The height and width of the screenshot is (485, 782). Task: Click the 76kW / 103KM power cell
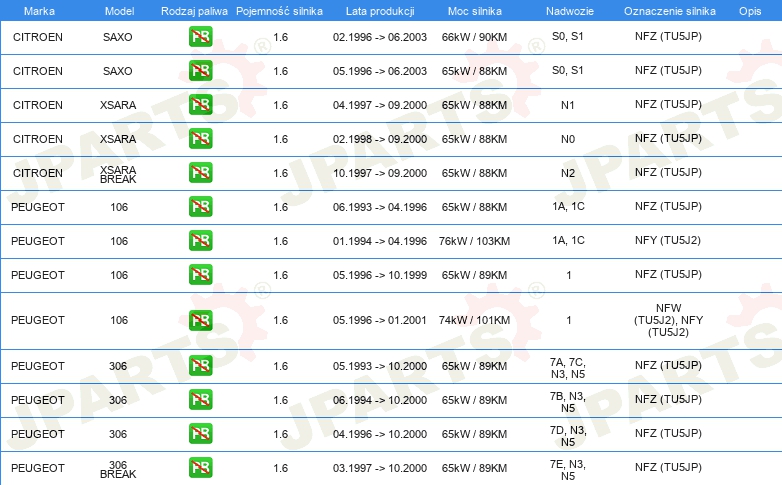pos(474,241)
